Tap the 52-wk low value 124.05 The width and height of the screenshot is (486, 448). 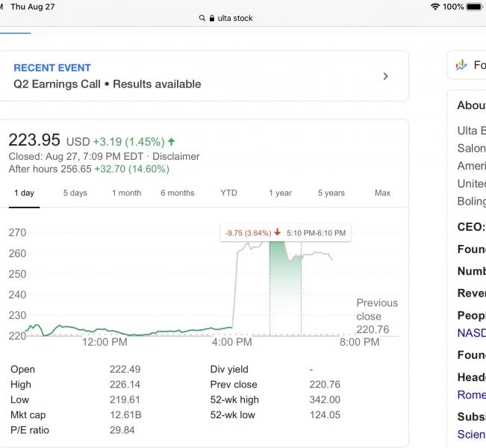(325, 415)
